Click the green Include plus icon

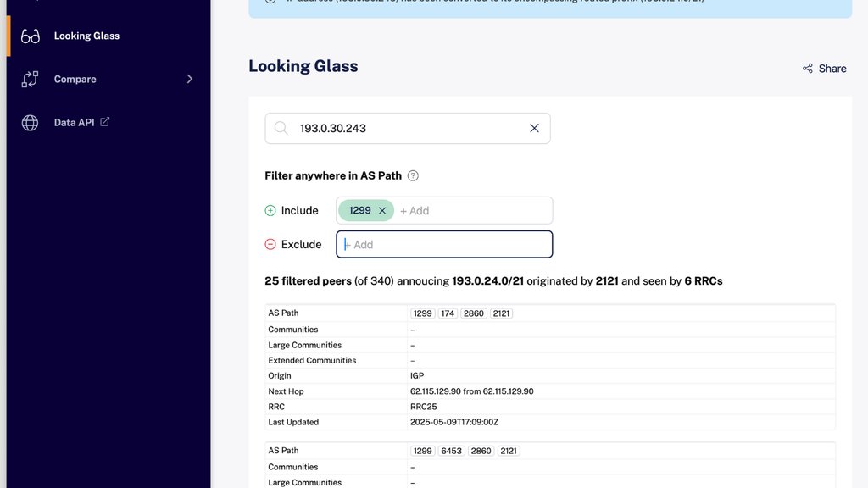click(x=270, y=211)
